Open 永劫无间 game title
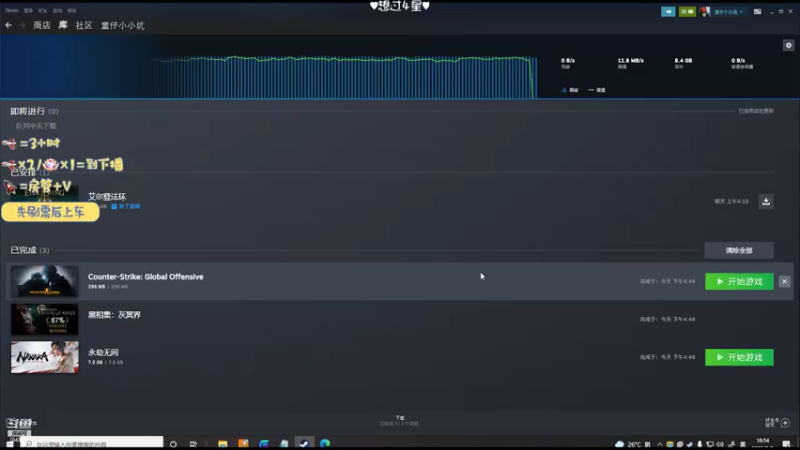Screen dimensions: 800x450 103,353
